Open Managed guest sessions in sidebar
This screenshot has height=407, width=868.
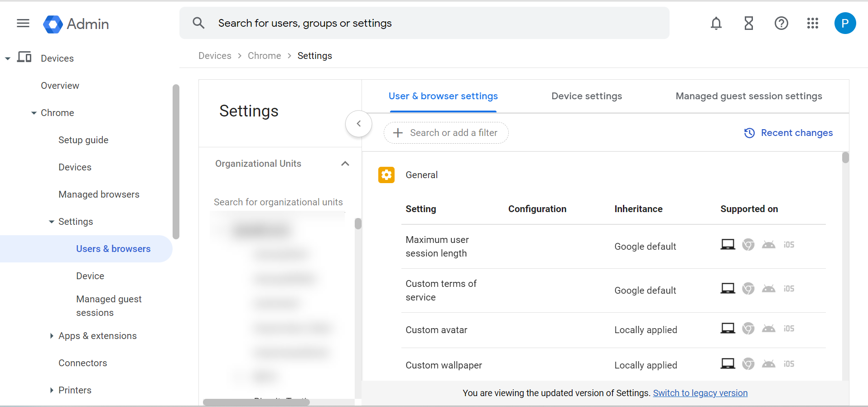point(109,306)
